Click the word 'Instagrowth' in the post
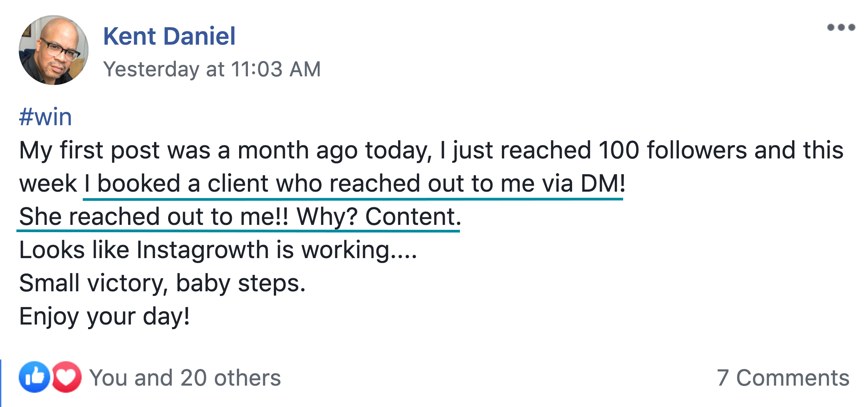The height and width of the screenshot is (407, 868). (x=203, y=250)
